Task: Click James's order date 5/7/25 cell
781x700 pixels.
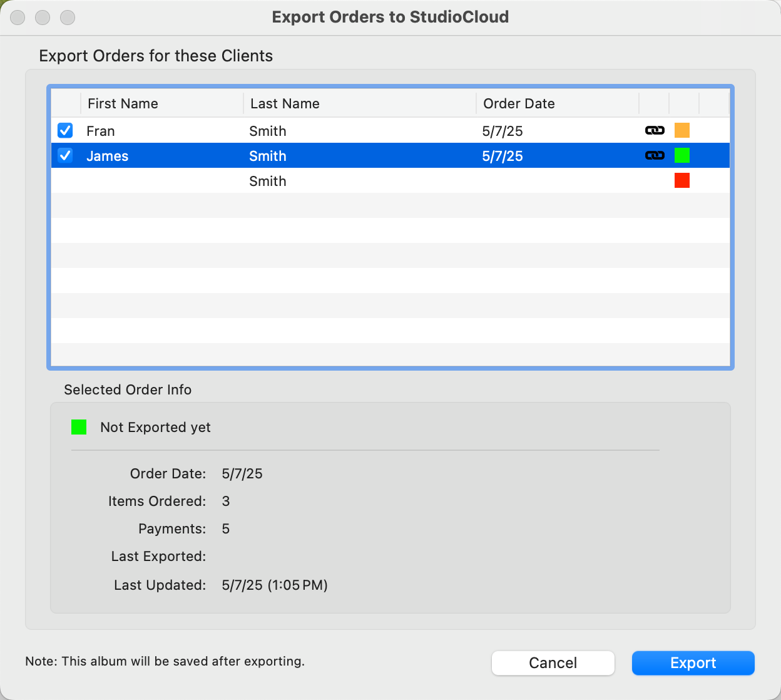Action: tap(503, 156)
